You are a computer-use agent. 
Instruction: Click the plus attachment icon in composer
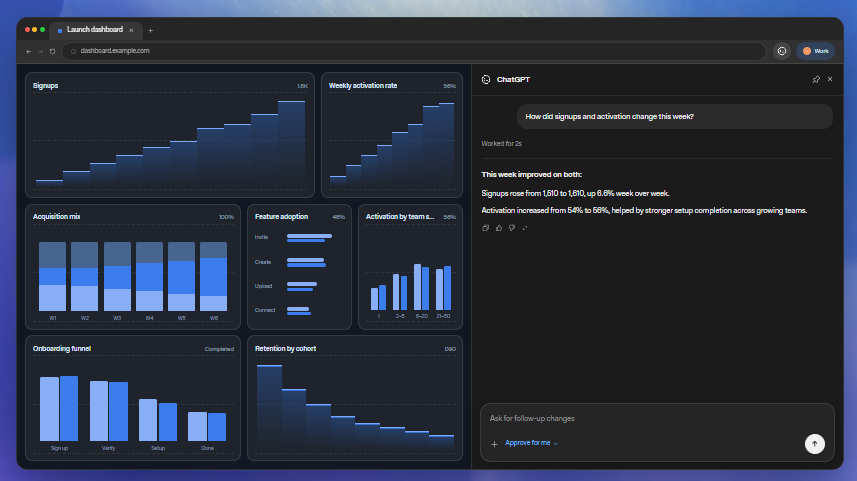(494, 444)
